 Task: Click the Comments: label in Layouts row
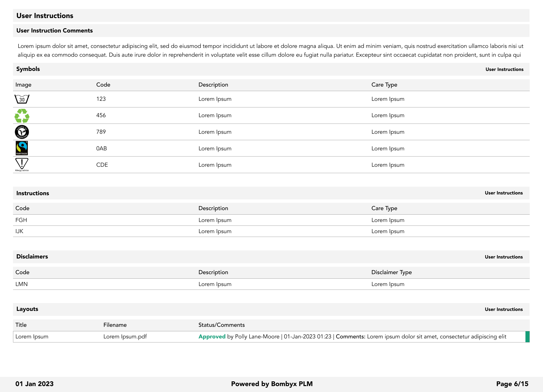pyautogui.click(x=351, y=337)
